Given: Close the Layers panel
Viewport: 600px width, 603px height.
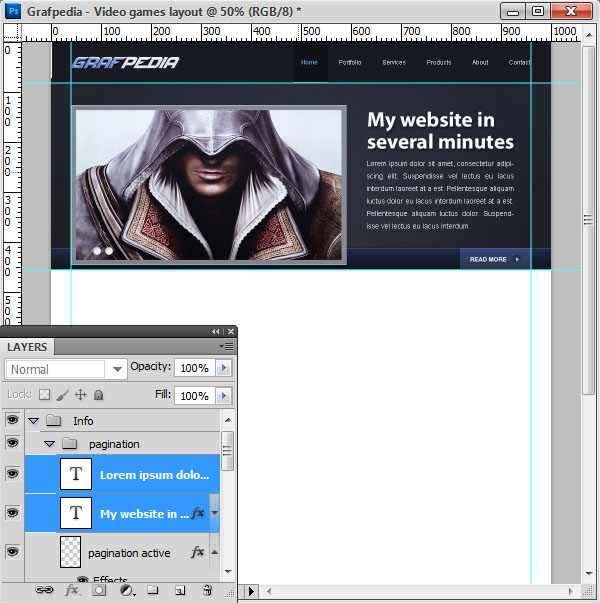Looking at the screenshot, I should pyautogui.click(x=231, y=331).
